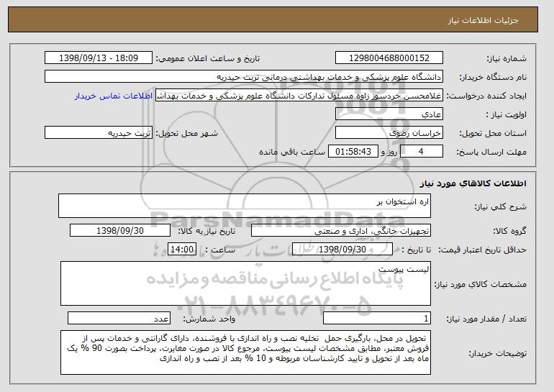This screenshot has width=554, height=392.
Task: Click the unit field showing عدد
Action: tap(119, 318)
